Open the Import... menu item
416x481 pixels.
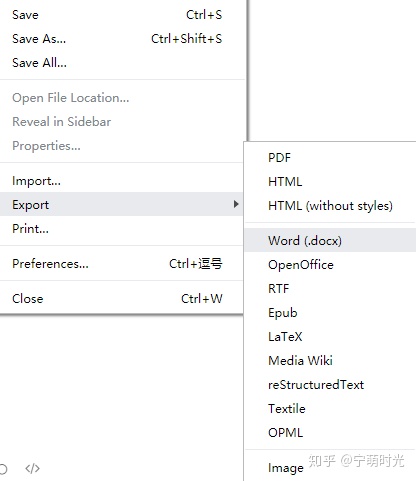[122, 181]
